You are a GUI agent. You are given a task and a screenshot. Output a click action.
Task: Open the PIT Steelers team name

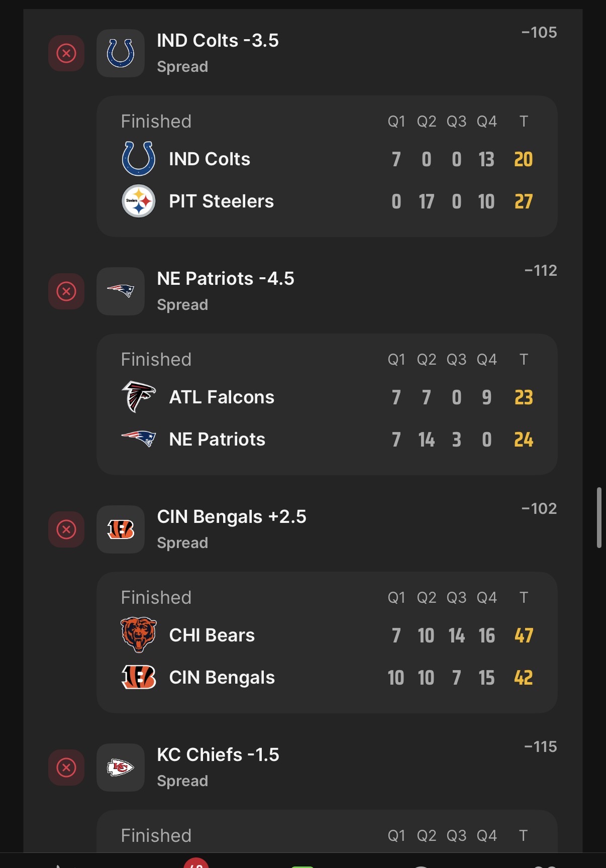pyautogui.click(x=221, y=201)
